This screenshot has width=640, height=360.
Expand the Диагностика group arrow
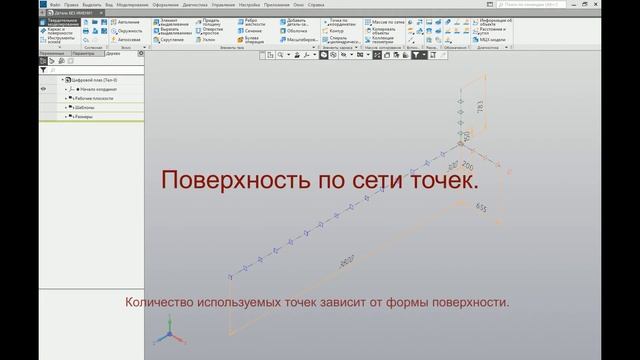pos(506,48)
